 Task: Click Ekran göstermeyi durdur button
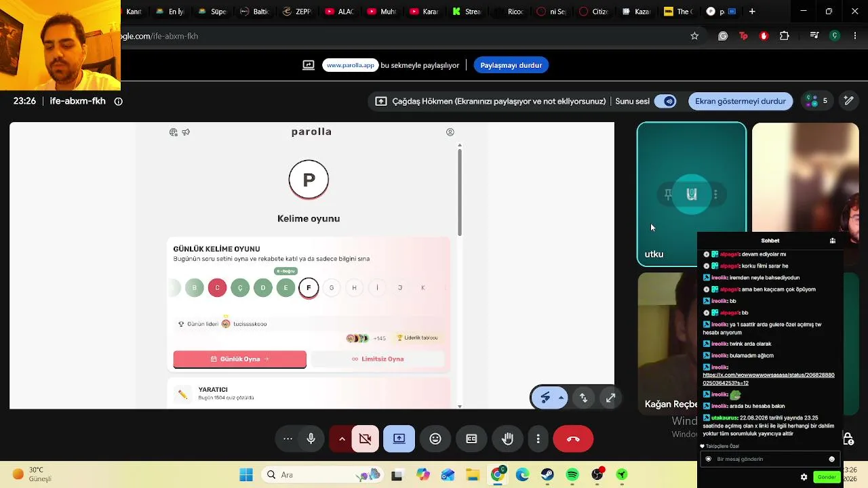741,101
